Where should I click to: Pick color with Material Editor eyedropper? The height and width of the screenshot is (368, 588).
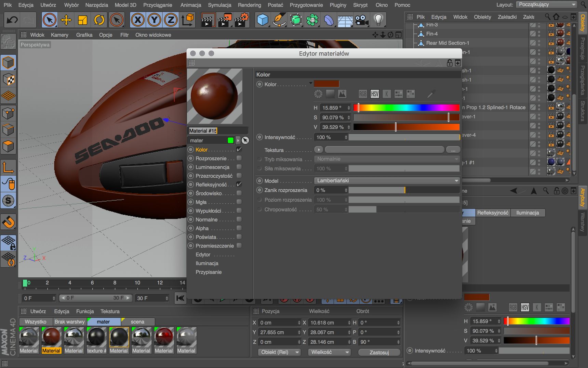[x=431, y=94]
